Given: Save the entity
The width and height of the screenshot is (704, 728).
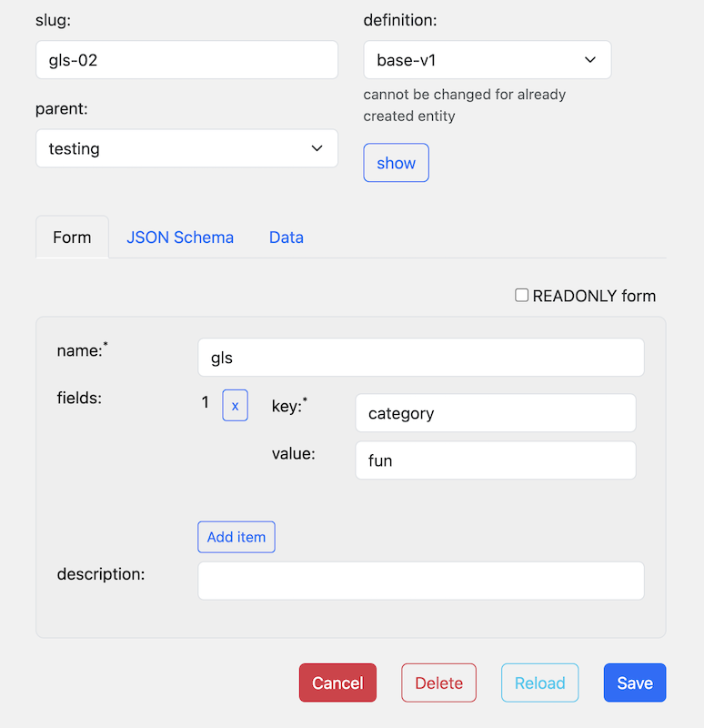Looking at the screenshot, I should 634,682.
